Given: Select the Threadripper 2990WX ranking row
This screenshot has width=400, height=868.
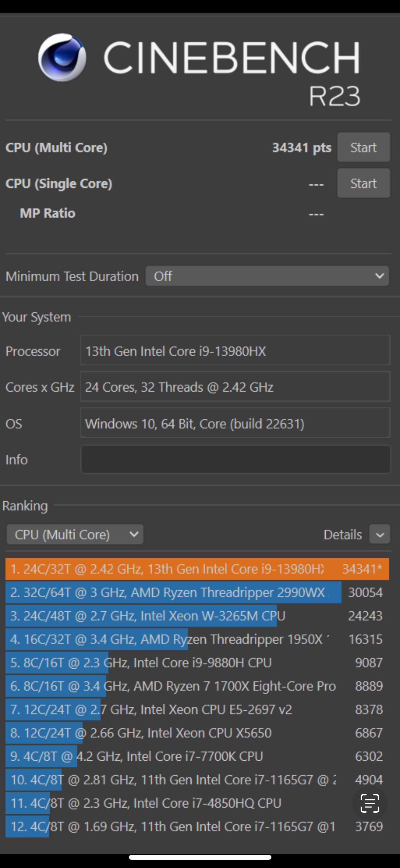Looking at the screenshot, I should pos(197,593).
